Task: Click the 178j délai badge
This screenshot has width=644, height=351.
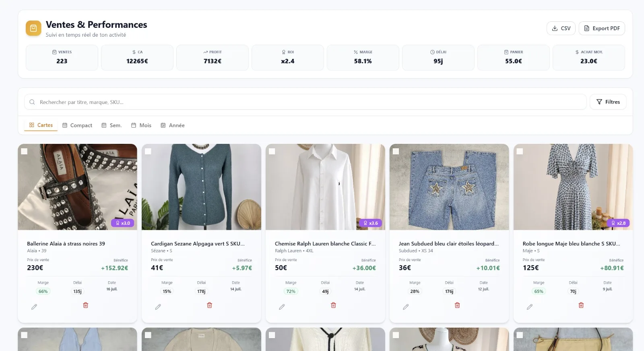Action: point(201,291)
